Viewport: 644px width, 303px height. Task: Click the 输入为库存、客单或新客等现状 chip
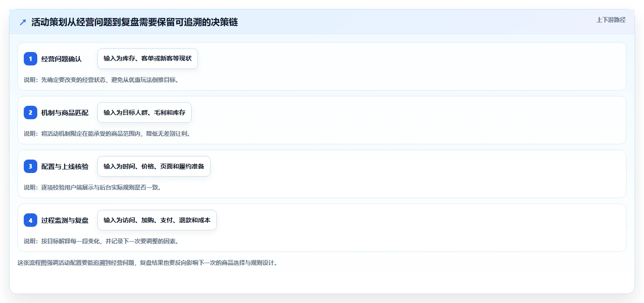(x=148, y=59)
